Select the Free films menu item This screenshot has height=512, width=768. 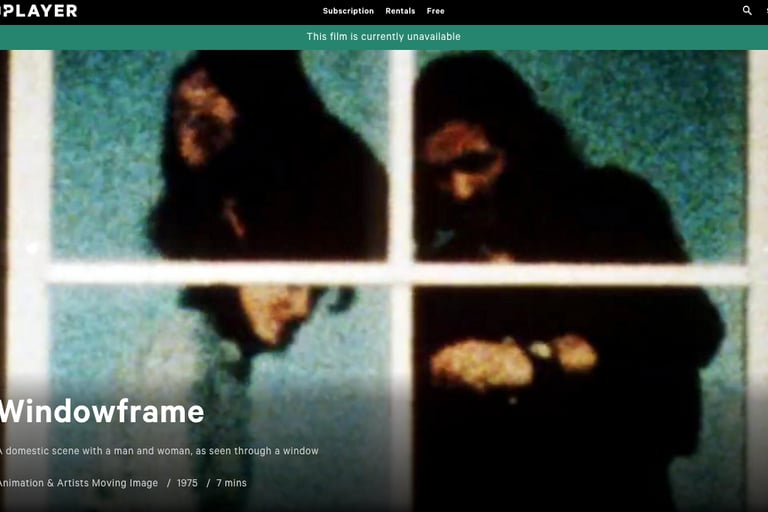(x=435, y=11)
